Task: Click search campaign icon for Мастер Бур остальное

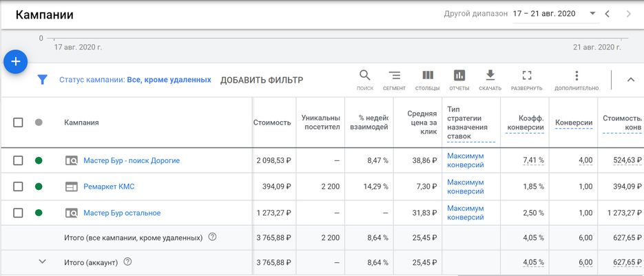Action: tap(72, 213)
